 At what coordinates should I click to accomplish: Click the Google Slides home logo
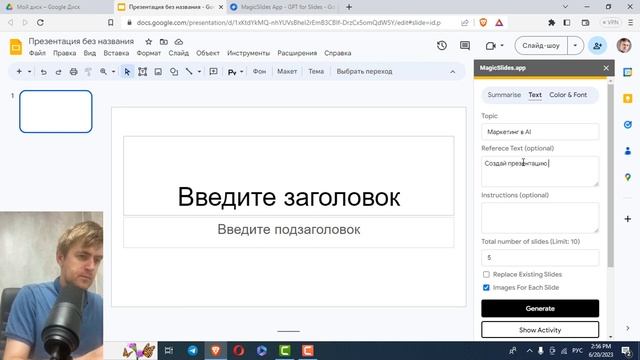[x=16, y=47]
